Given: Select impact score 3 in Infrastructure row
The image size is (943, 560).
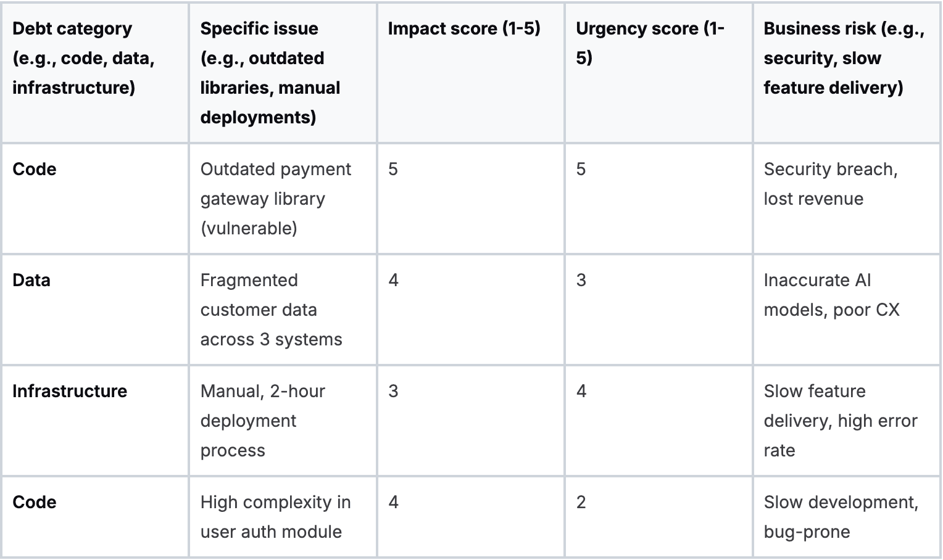Looking at the screenshot, I should tap(393, 391).
